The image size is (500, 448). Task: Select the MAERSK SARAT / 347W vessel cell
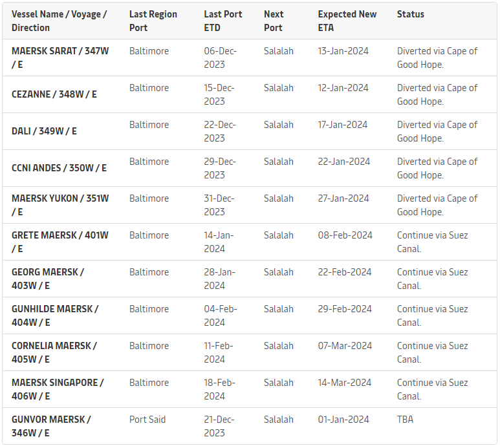(x=60, y=58)
